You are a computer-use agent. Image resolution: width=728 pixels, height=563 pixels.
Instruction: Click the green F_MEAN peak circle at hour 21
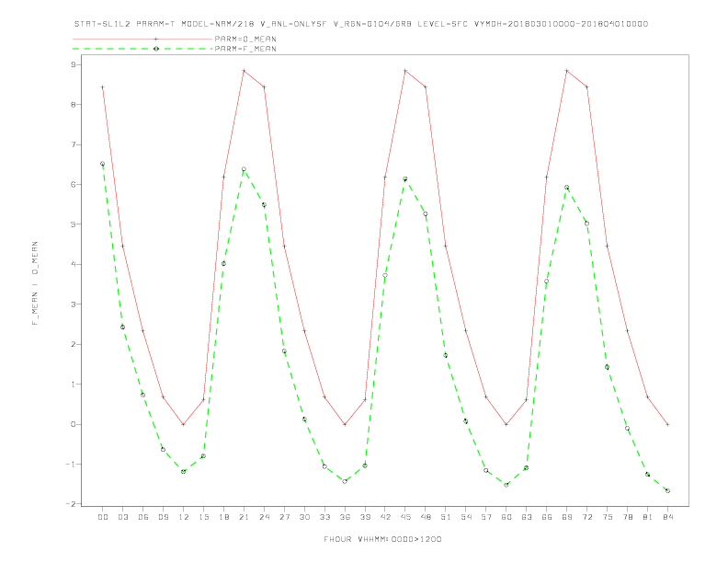(244, 169)
